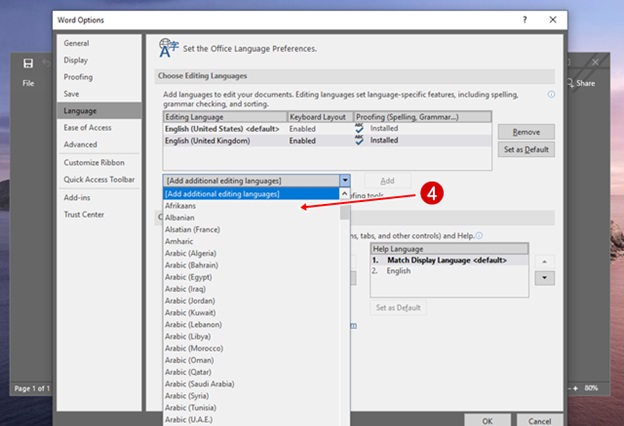Click OK to confirm Word Options
The width and height of the screenshot is (624, 426).
point(488,421)
